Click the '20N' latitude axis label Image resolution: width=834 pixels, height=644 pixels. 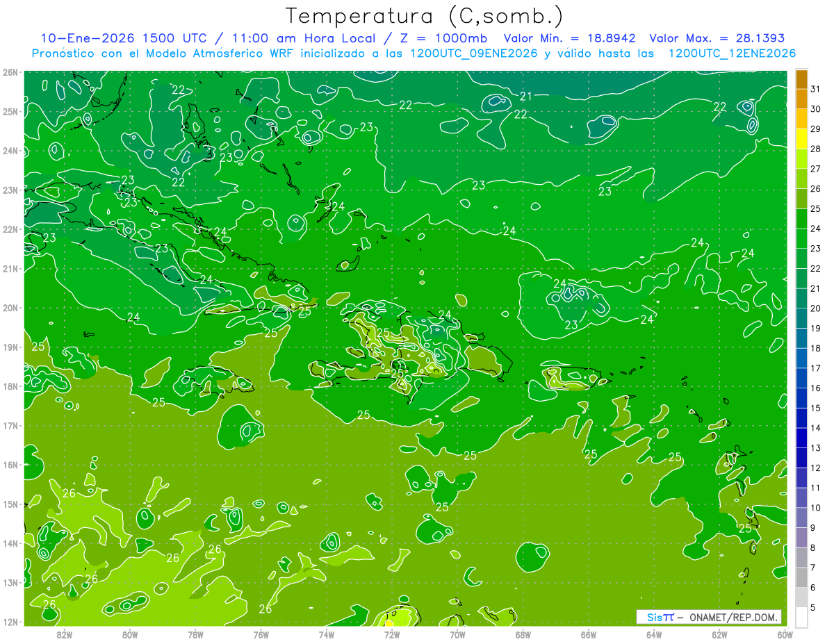tap(10, 308)
